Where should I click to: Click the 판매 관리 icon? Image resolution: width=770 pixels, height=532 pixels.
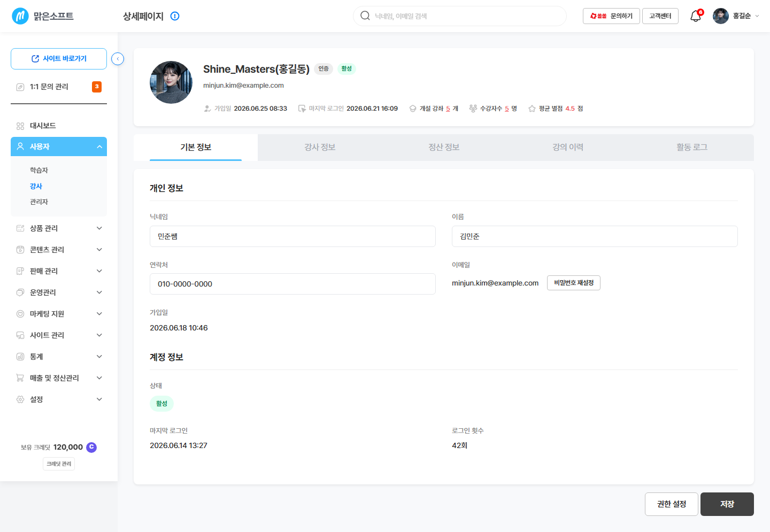[x=20, y=271]
